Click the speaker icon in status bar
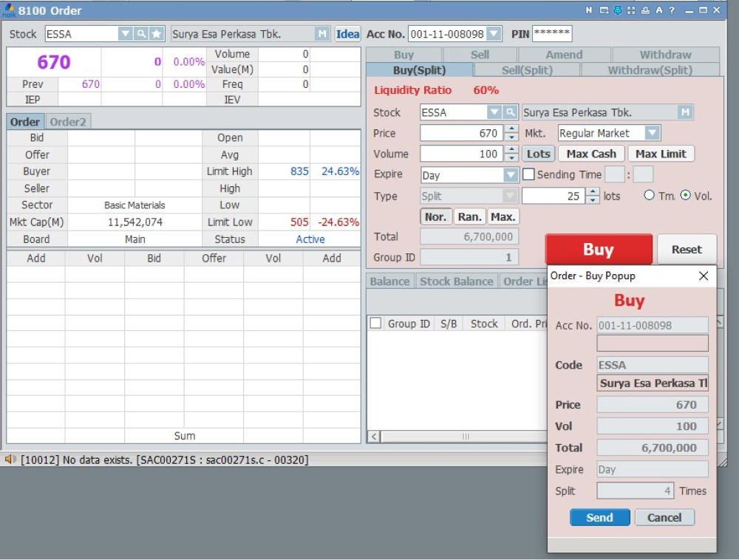The width and height of the screenshot is (739, 560). click(x=11, y=460)
